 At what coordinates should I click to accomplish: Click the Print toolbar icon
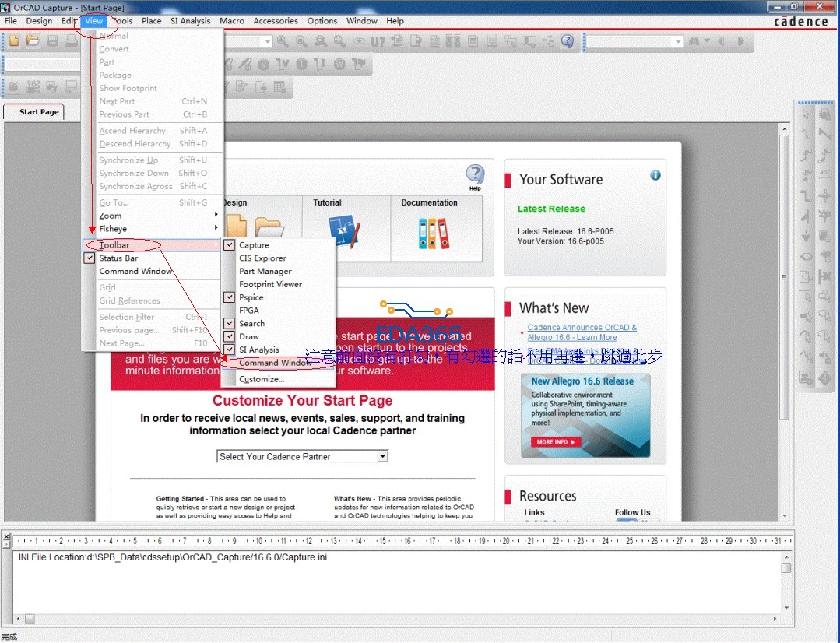(x=71, y=41)
